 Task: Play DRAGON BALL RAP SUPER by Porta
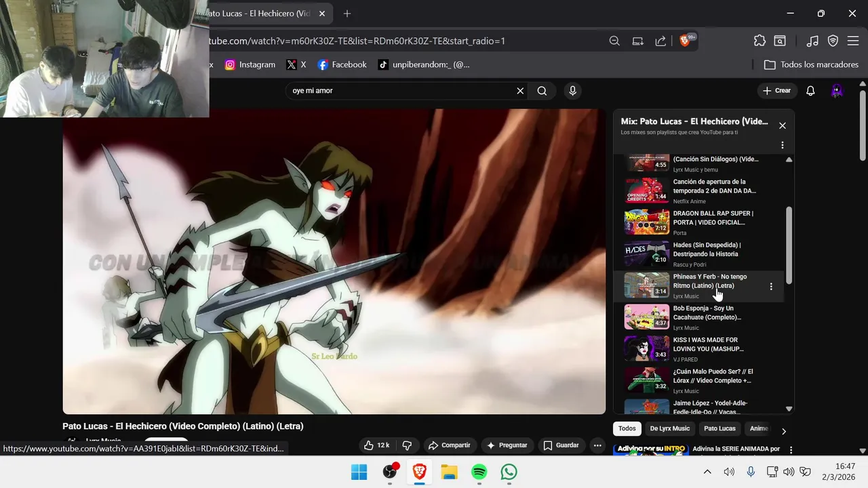[x=698, y=222]
